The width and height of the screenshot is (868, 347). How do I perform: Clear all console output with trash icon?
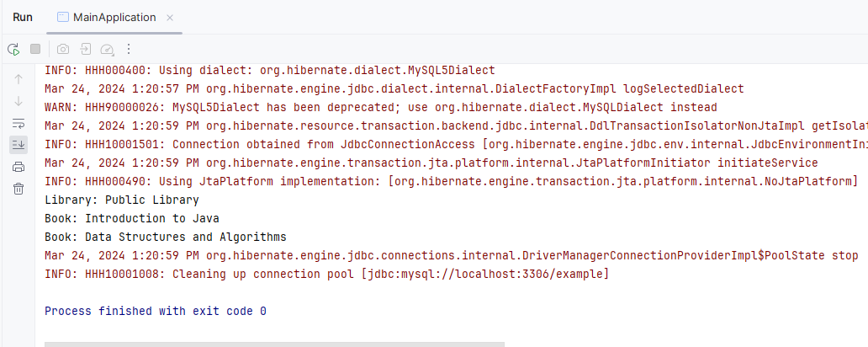[x=19, y=189]
